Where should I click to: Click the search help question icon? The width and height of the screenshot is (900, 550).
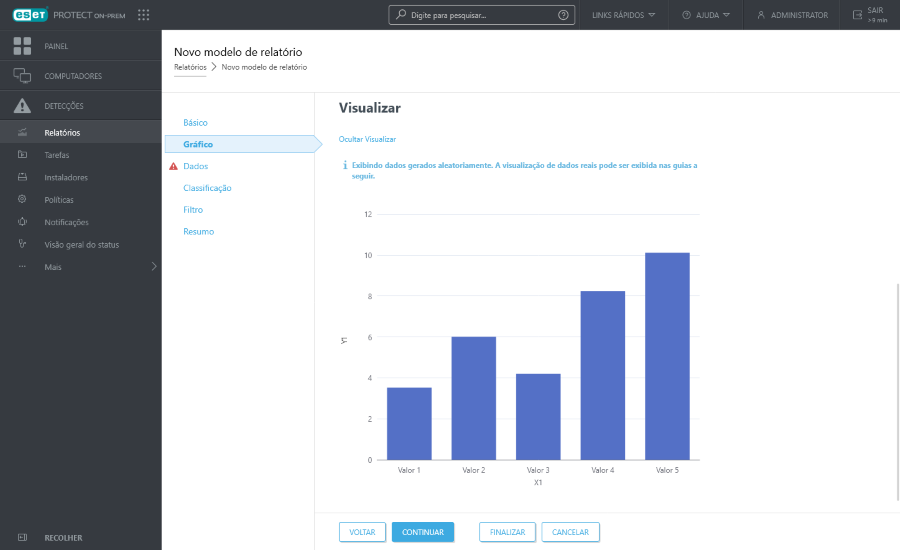click(563, 15)
